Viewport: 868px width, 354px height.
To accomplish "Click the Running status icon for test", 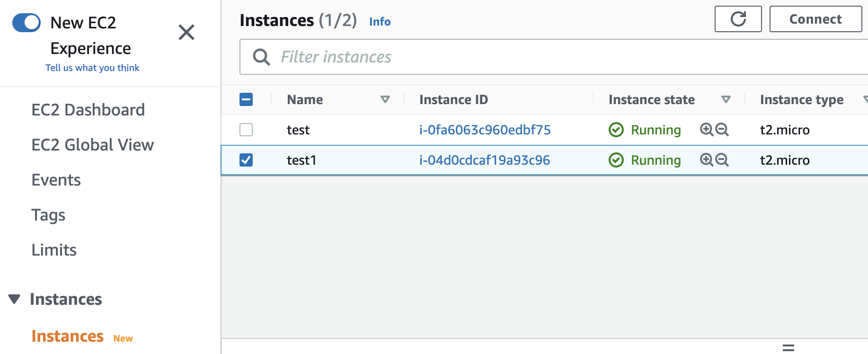I will click(616, 130).
